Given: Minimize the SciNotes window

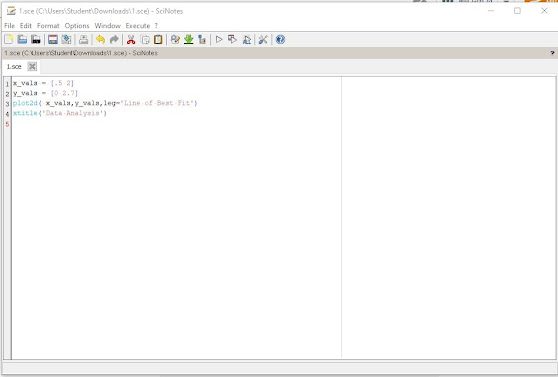Looking at the screenshot, I should pyautogui.click(x=491, y=11).
